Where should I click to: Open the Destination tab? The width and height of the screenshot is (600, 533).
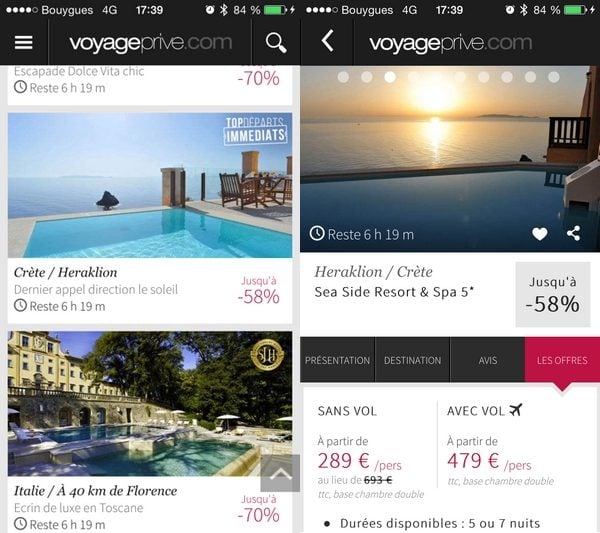click(412, 360)
